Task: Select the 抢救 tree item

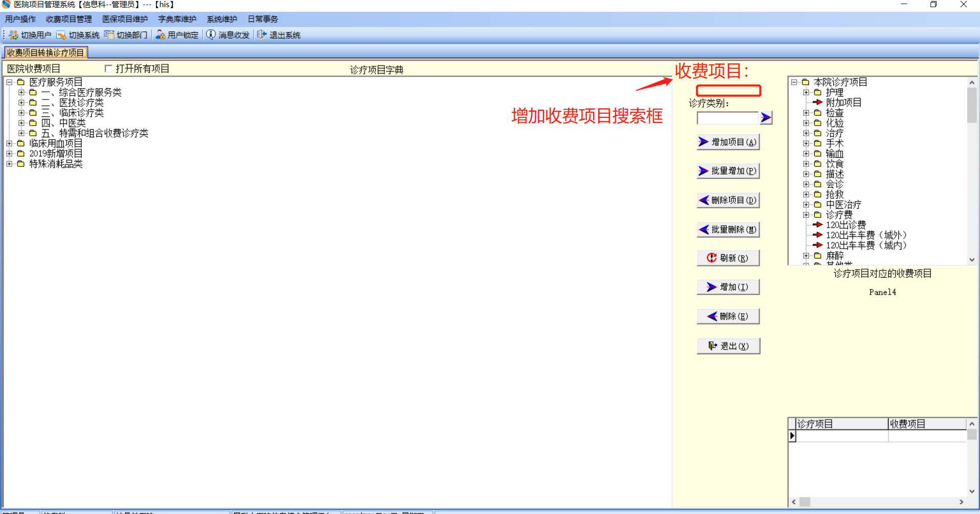Action: 835,194
